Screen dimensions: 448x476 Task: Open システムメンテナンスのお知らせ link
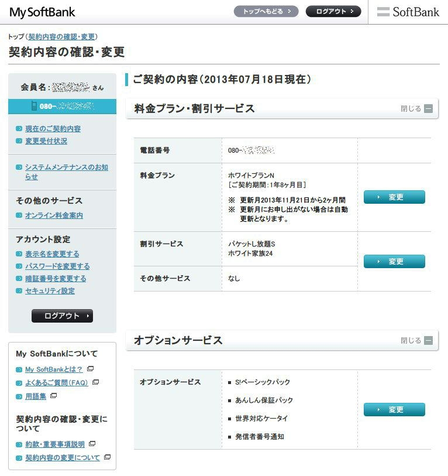tap(67, 172)
